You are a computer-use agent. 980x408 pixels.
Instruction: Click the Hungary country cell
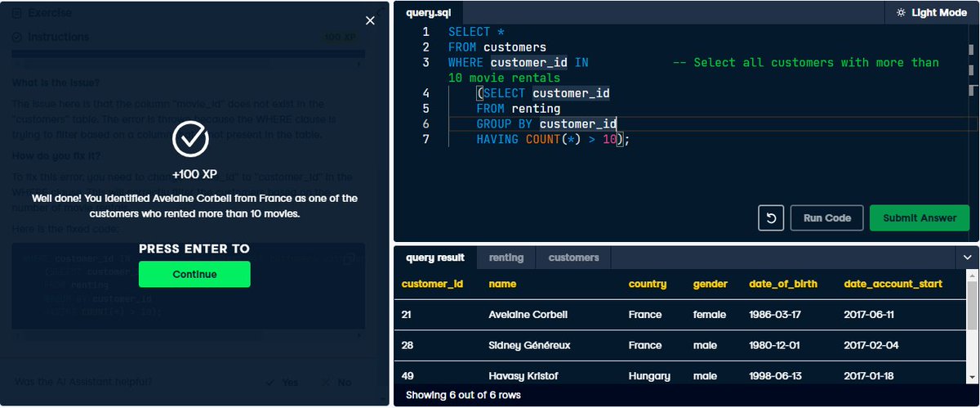pos(649,376)
